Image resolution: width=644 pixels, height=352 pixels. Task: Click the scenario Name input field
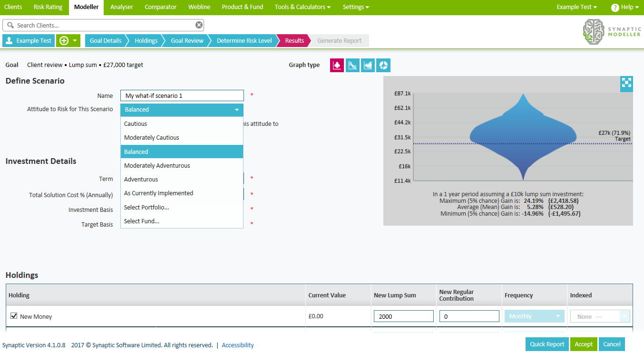(x=182, y=95)
